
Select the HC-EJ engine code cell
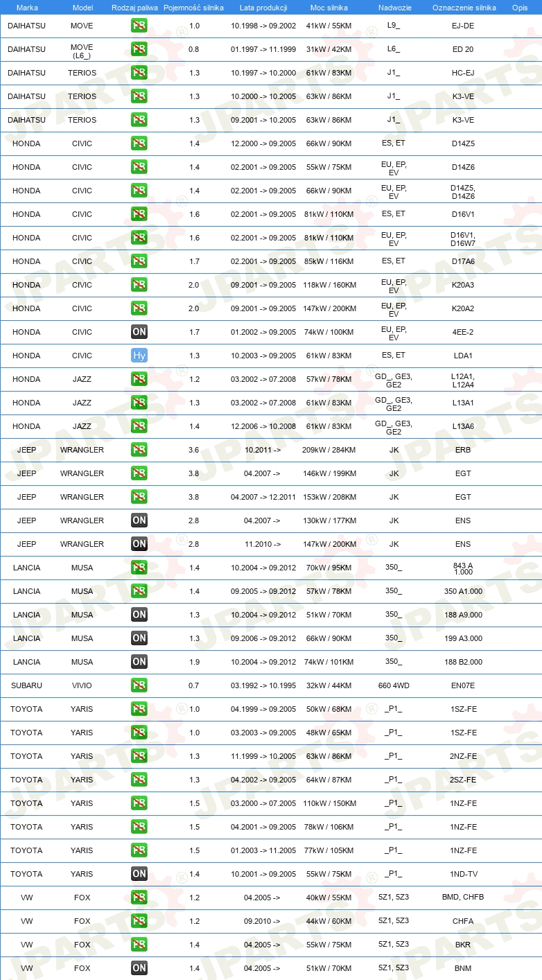point(463,73)
